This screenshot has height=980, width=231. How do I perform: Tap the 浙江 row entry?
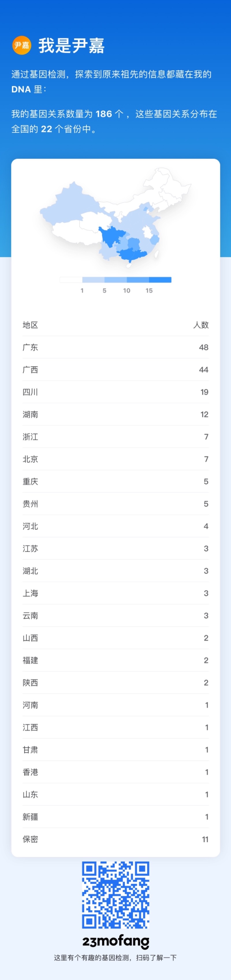click(115, 437)
